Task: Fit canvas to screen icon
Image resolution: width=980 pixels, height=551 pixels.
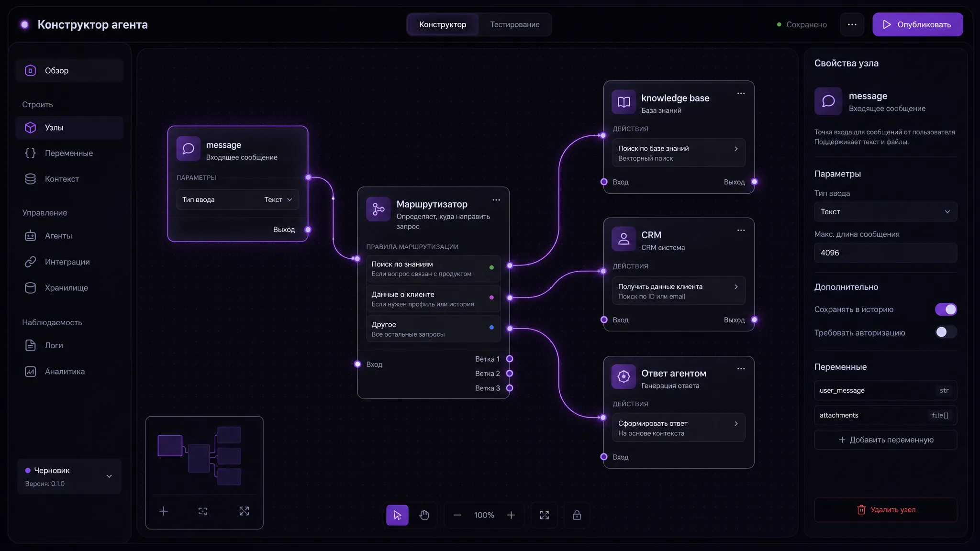Action: pos(545,515)
